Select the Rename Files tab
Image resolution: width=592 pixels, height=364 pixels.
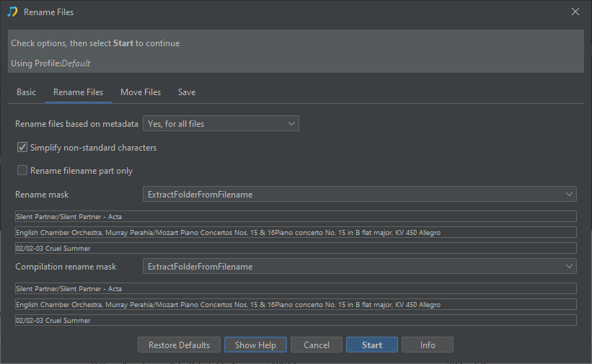tap(78, 92)
